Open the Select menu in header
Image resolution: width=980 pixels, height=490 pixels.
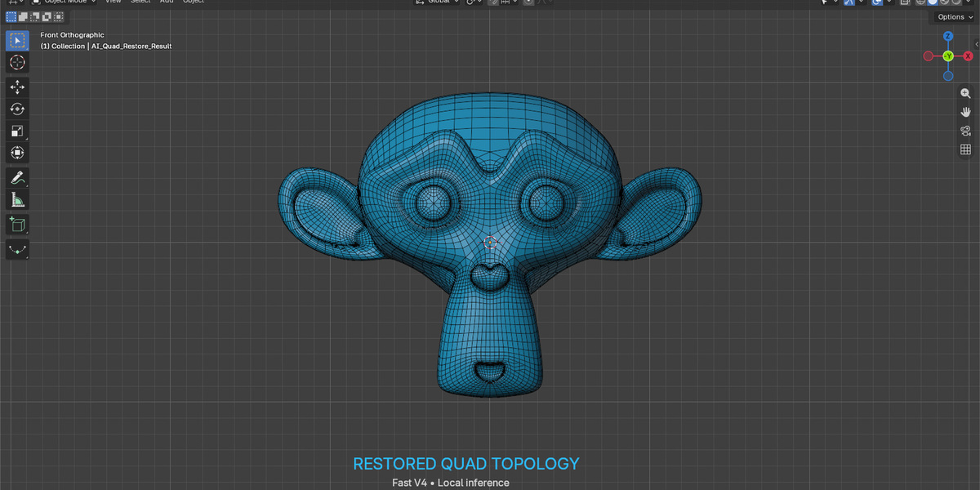pyautogui.click(x=140, y=2)
